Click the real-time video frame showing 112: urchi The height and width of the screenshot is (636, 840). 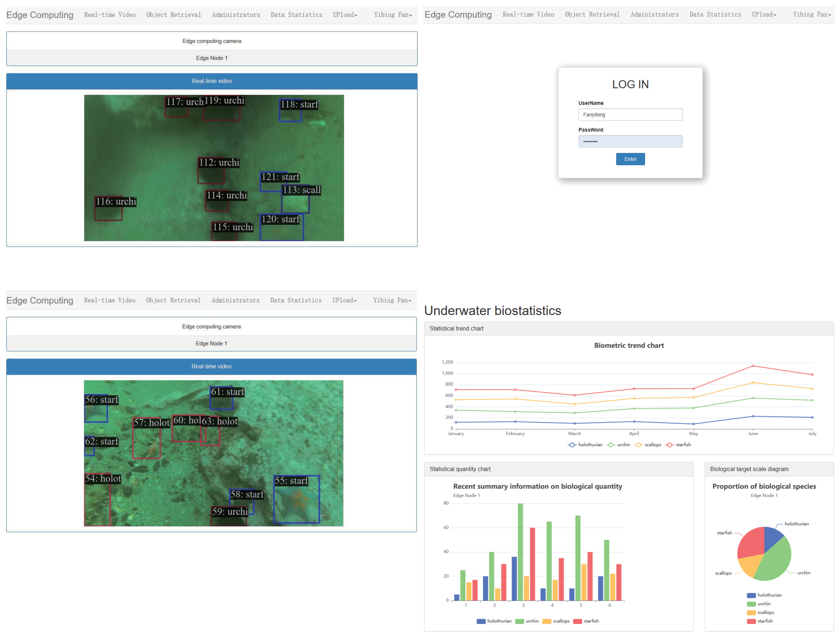[214, 168]
